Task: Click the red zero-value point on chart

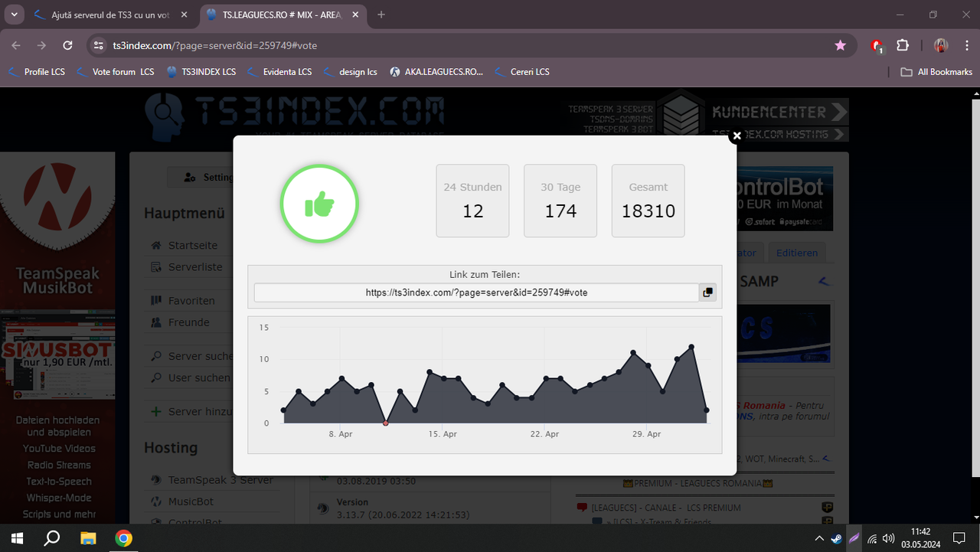Action: tap(385, 423)
